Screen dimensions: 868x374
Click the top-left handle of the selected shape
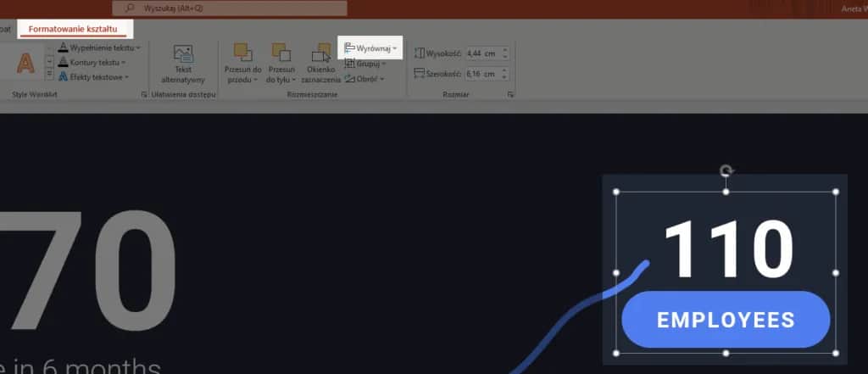tap(616, 192)
